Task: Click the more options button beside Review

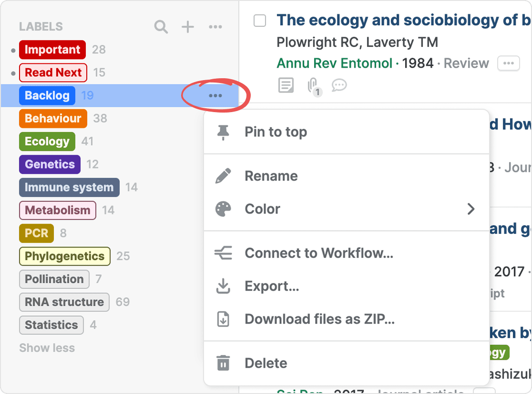Action: (x=508, y=63)
